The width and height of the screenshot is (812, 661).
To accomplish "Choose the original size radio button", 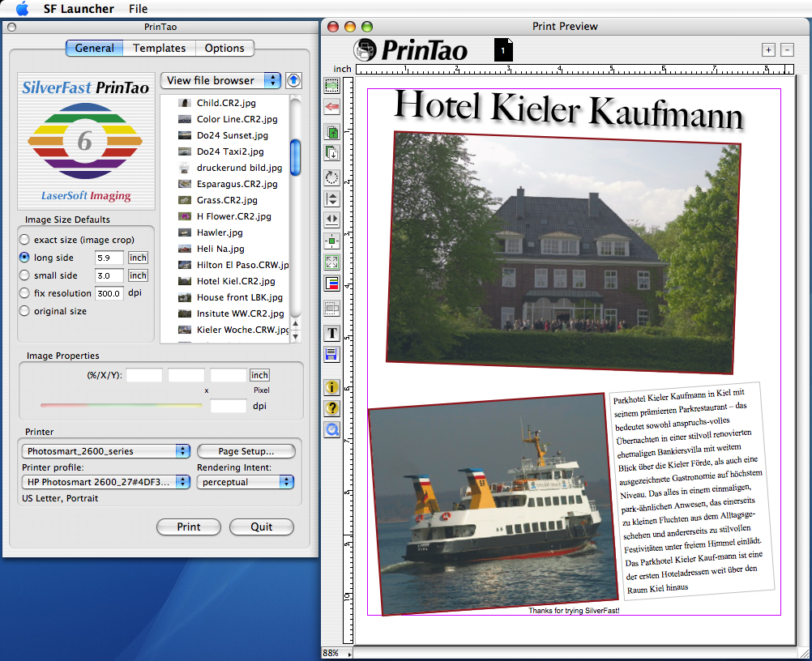I will coord(24,311).
